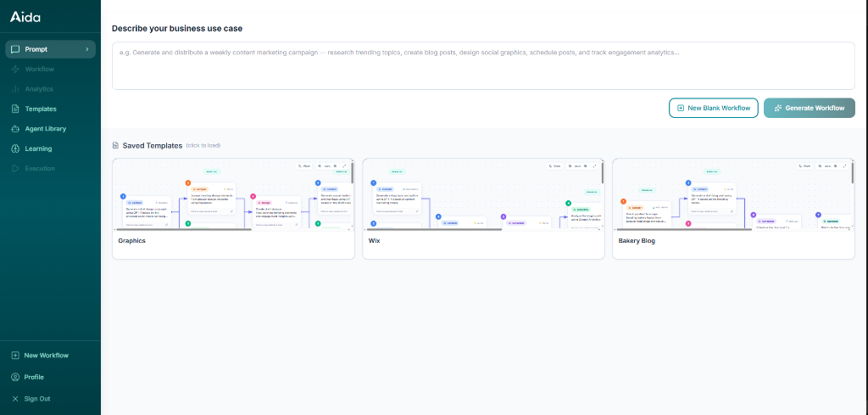Viewport: 868px width, 415px height.
Task: Click the Aida logo
Action: [25, 17]
